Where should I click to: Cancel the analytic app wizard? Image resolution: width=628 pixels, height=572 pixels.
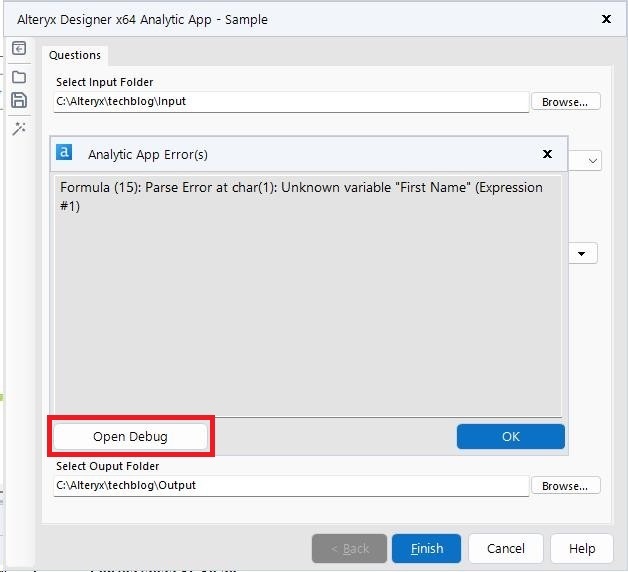click(505, 548)
